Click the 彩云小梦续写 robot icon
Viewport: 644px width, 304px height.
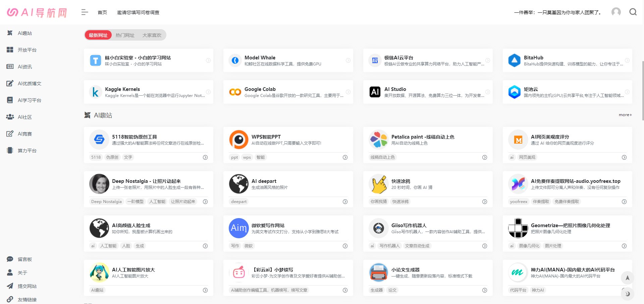(239, 272)
